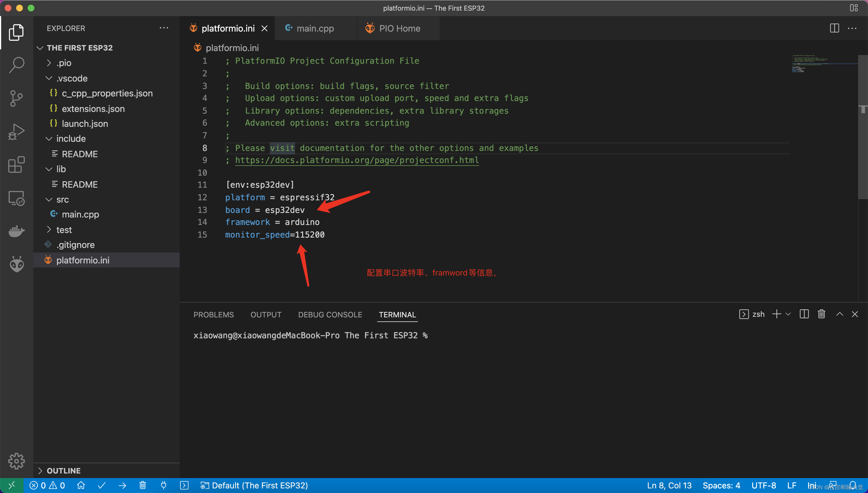This screenshot has height=493, width=868.
Task: Click the PlatformIO Build checkmark in status bar
Action: pos(102,486)
